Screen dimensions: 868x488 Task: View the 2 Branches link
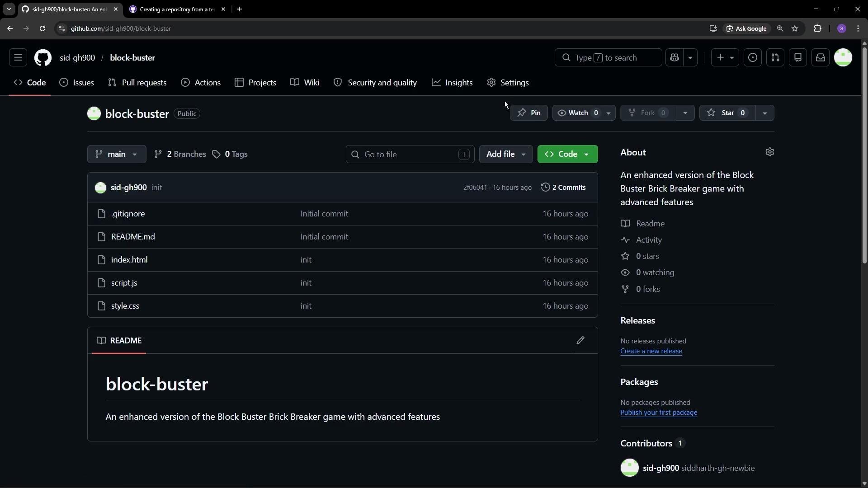180,154
